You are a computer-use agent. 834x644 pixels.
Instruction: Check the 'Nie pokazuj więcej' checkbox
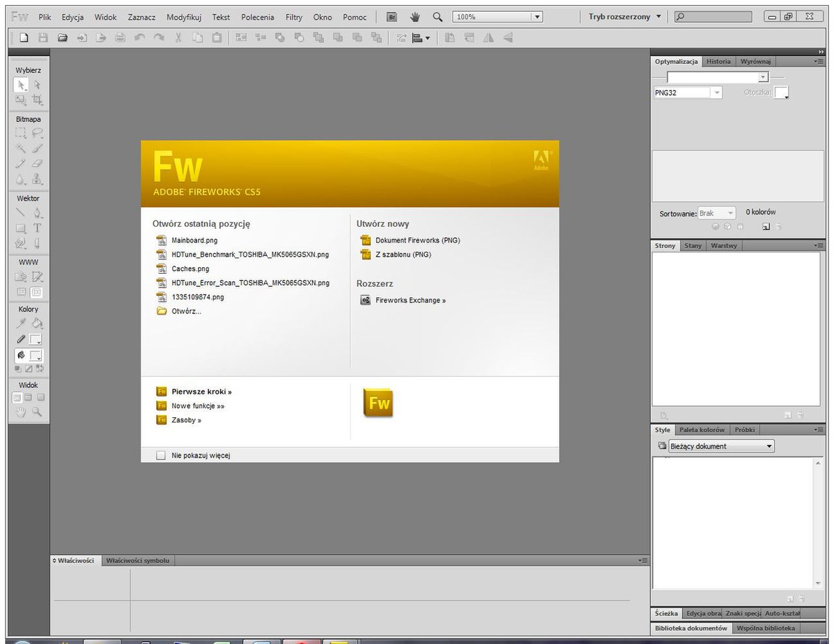161,456
